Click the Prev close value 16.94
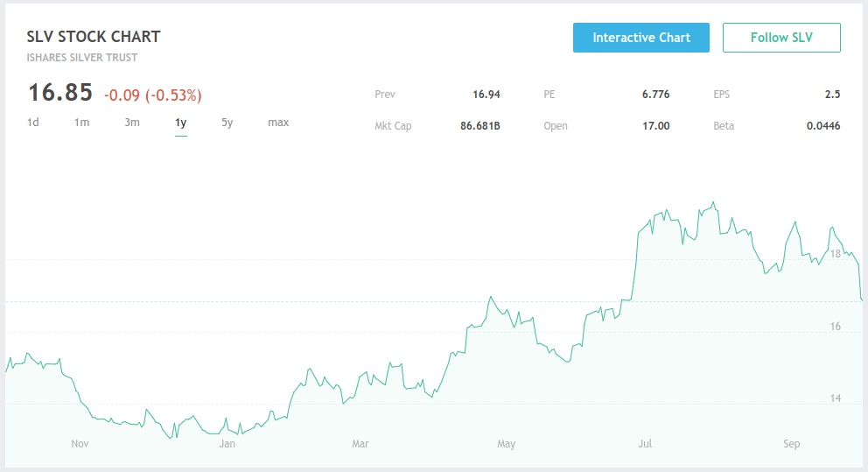Screen dimensions: 868x472 coord(486,95)
